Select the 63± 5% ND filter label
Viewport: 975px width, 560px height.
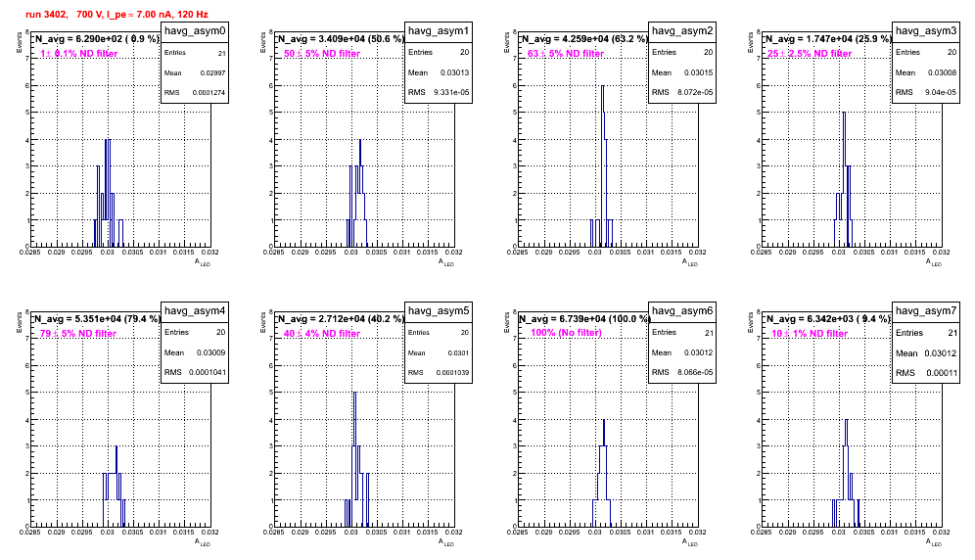point(566,54)
